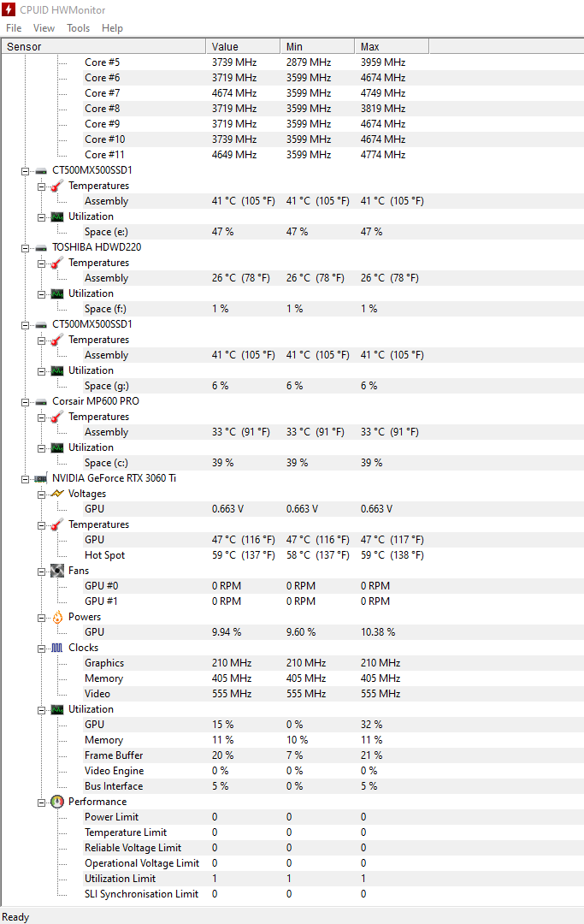Collapse the NVIDIA GeForce RTX 3060 Ti node
The height and width of the screenshot is (924, 584).
(26, 479)
